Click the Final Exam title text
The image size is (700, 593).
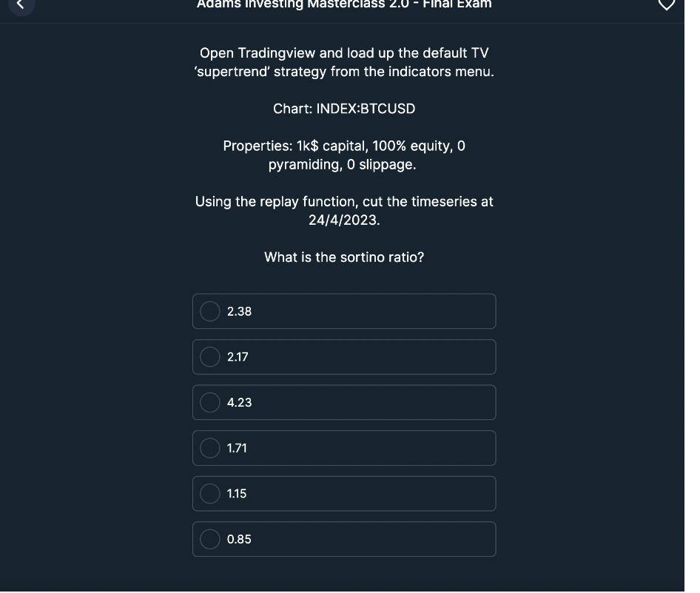(344, 5)
